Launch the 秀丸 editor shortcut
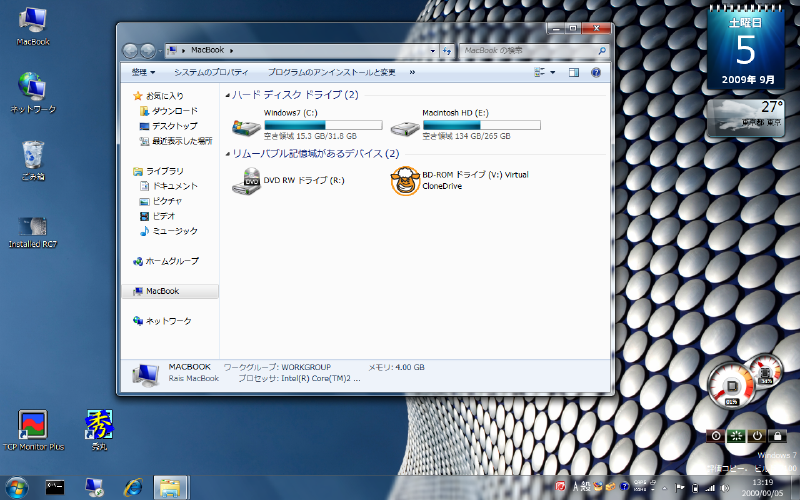800x500 pixels. (99, 430)
